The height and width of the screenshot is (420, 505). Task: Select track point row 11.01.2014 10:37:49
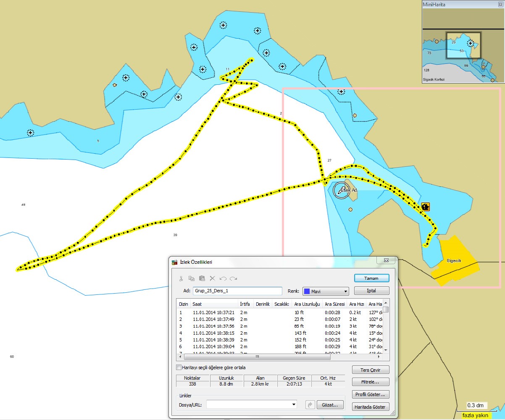click(x=279, y=319)
